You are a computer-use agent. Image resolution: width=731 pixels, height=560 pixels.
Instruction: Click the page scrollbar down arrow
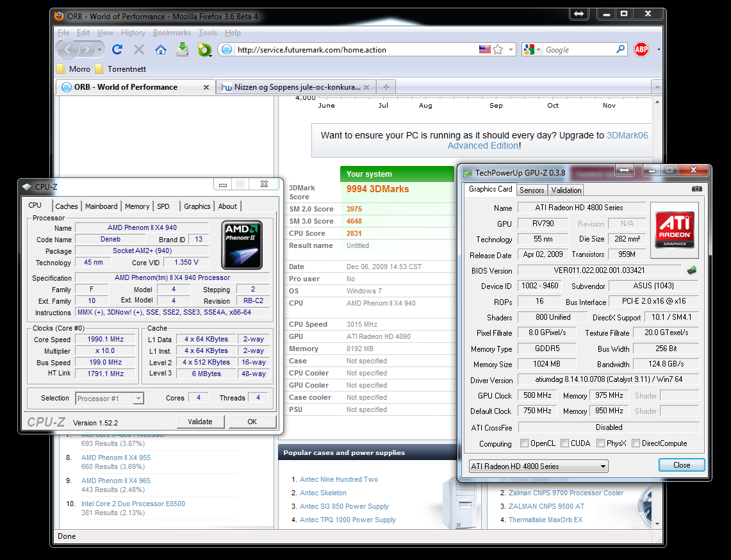click(657, 523)
